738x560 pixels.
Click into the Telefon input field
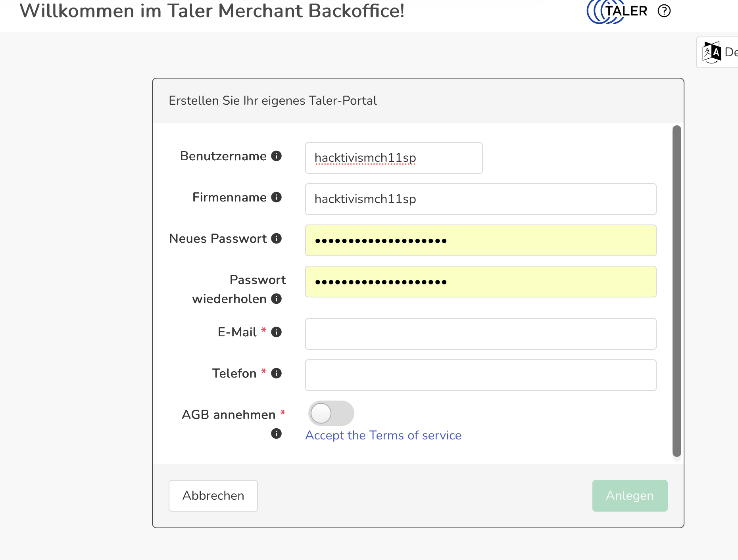(480, 375)
